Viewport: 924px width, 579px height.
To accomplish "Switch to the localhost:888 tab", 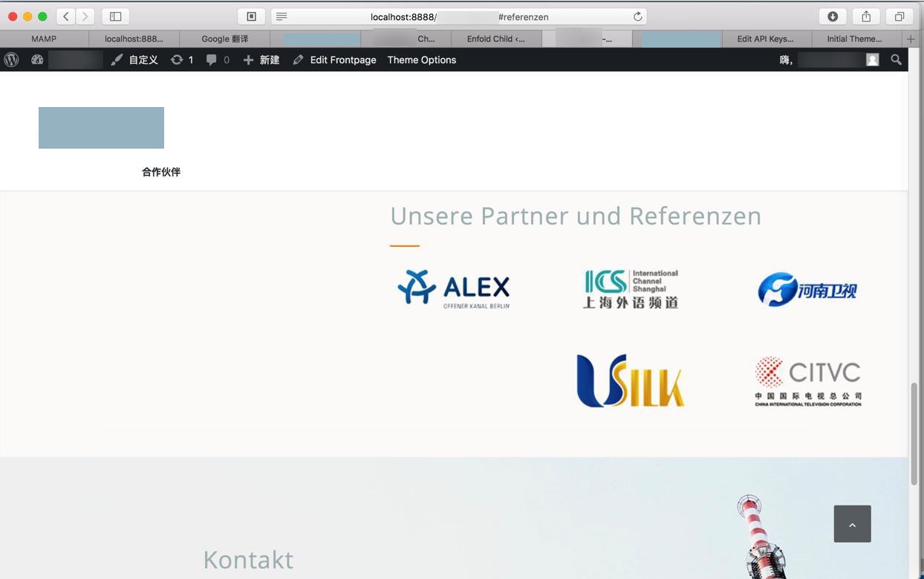I will click(134, 39).
